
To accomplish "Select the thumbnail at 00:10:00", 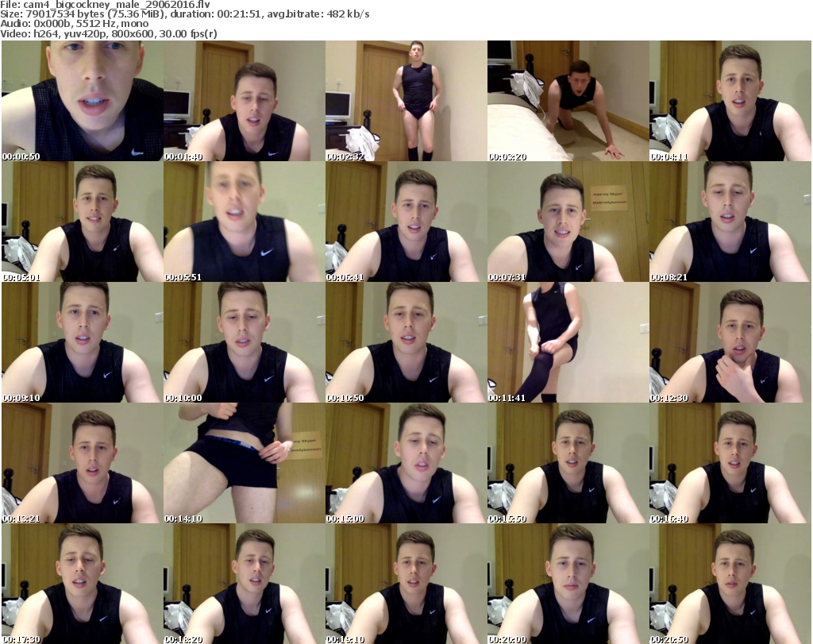I will [x=245, y=343].
